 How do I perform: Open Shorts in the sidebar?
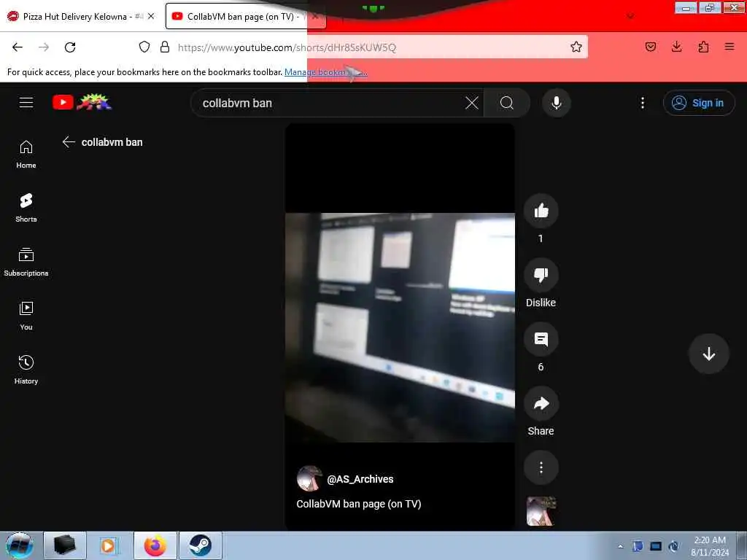tap(26, 208)
